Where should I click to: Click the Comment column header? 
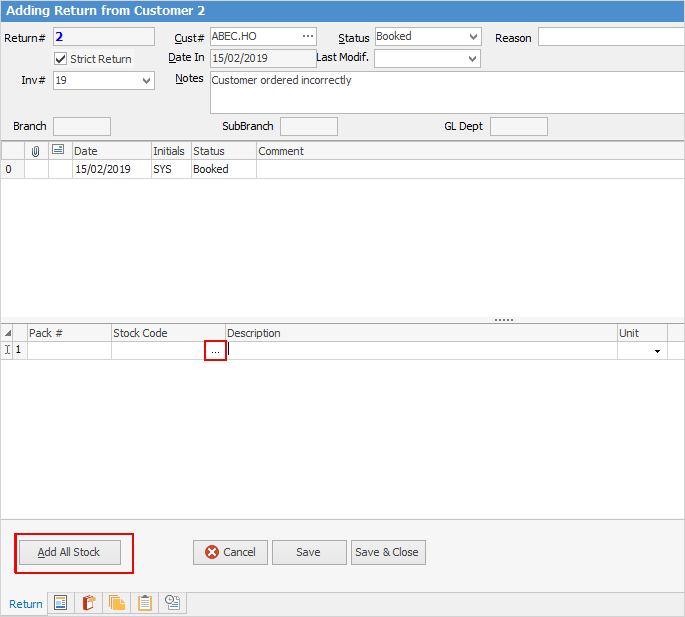click(x=470, y=151)
